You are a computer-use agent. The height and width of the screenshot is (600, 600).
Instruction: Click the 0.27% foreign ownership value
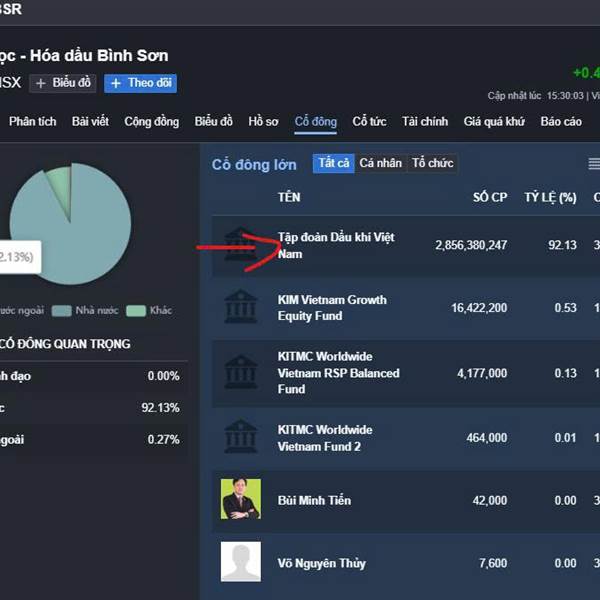tap(163, 440)
